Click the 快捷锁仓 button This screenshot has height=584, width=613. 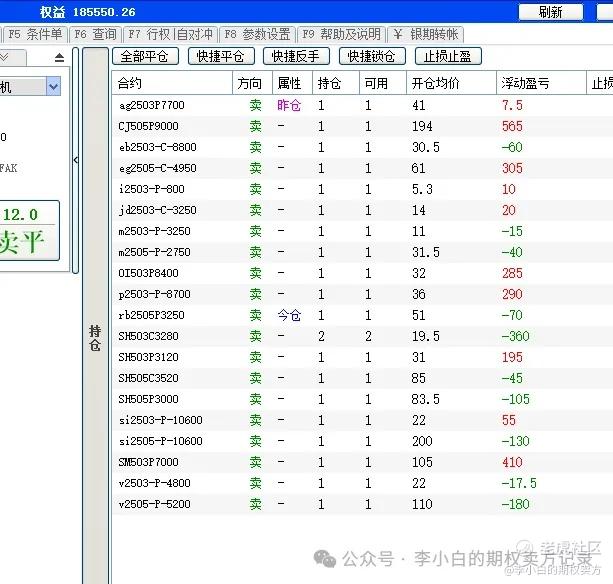372,56
